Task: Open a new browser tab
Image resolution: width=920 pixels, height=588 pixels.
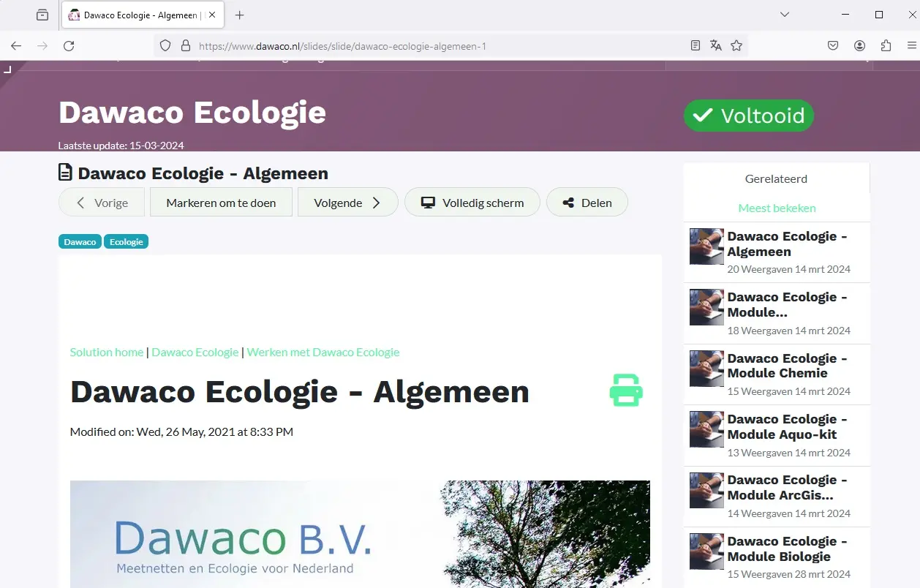Action: pyautogui.click(x=239, y=15)
